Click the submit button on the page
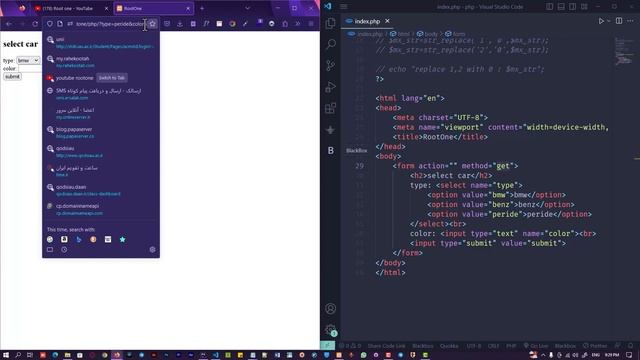Viewport: 640px width, 360px height. click(x=12, y=76)
